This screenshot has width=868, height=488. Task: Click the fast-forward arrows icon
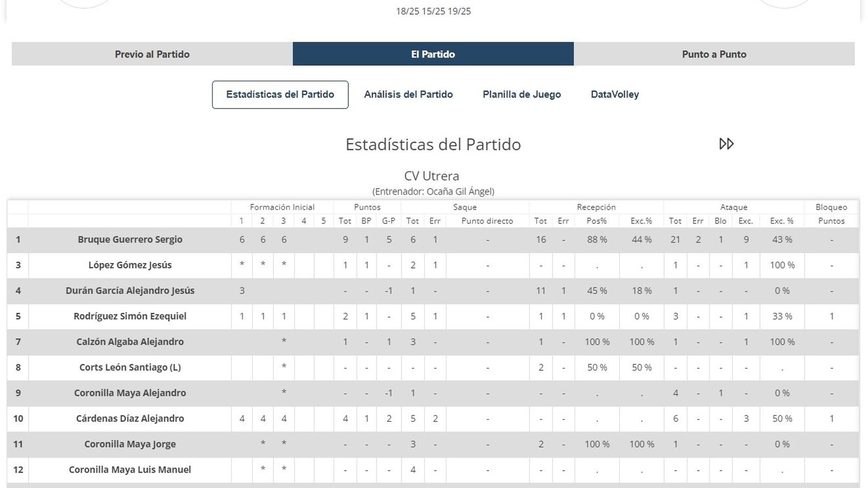(726, 144)
